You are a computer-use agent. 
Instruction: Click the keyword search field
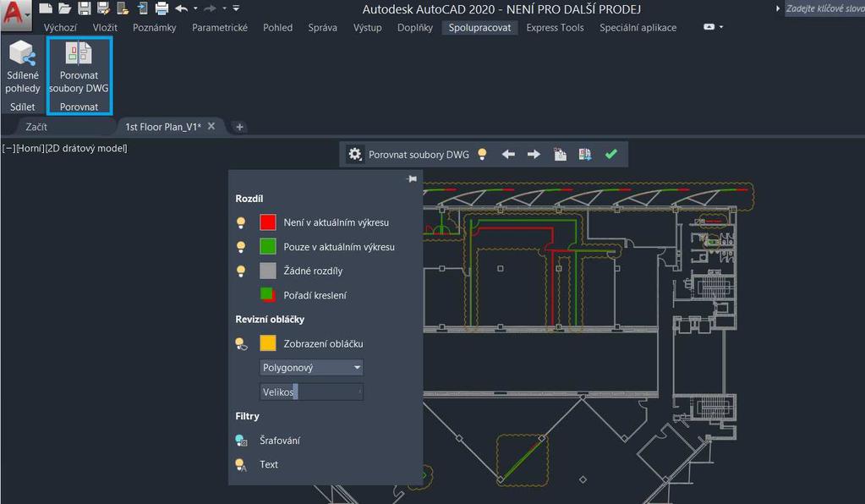point(824,8)
